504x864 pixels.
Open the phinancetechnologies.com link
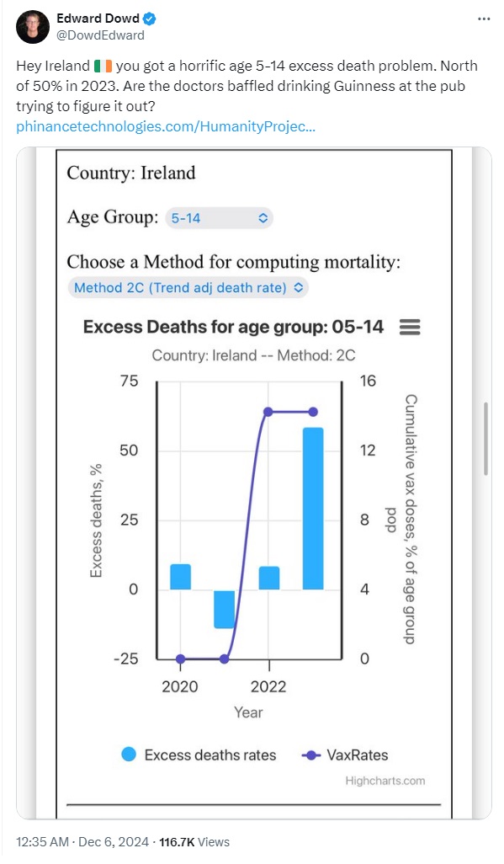[x=166, y=126]
